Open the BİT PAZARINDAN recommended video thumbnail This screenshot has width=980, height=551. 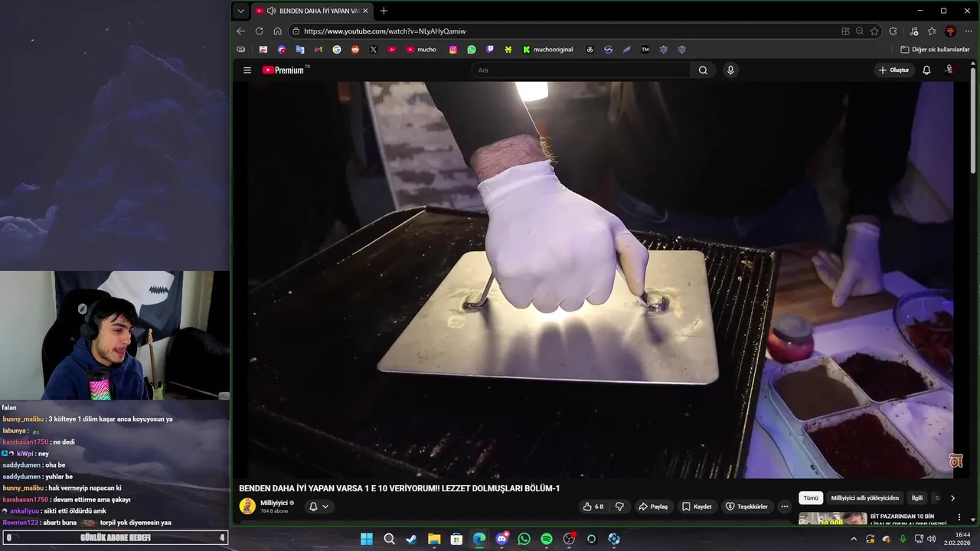tap(833, 518)
